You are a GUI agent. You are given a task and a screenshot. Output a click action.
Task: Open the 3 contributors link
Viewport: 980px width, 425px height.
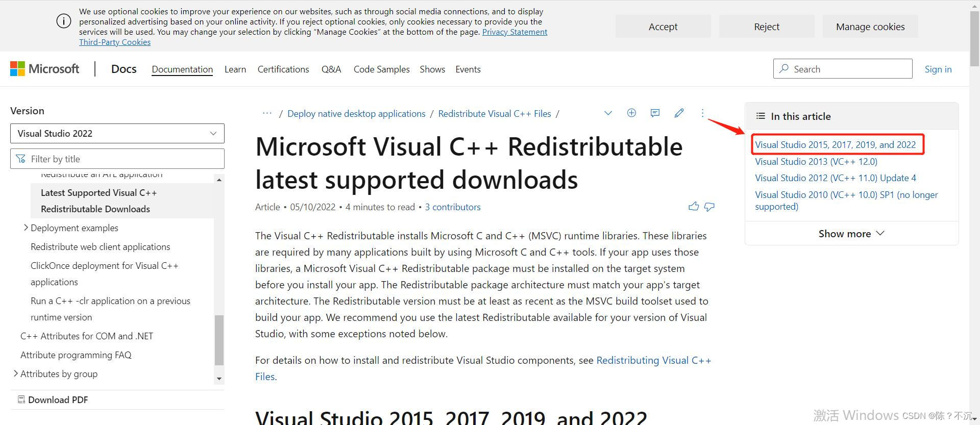(x=453, y=207)
